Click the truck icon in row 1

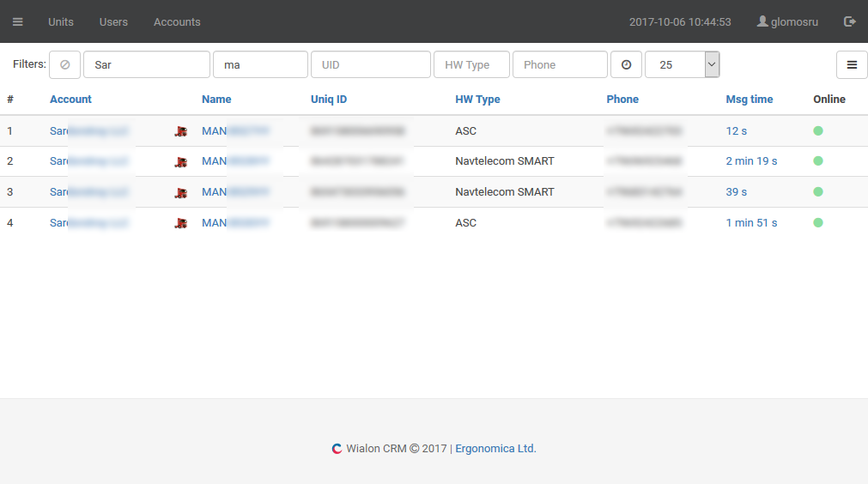[x=180, y=131]
